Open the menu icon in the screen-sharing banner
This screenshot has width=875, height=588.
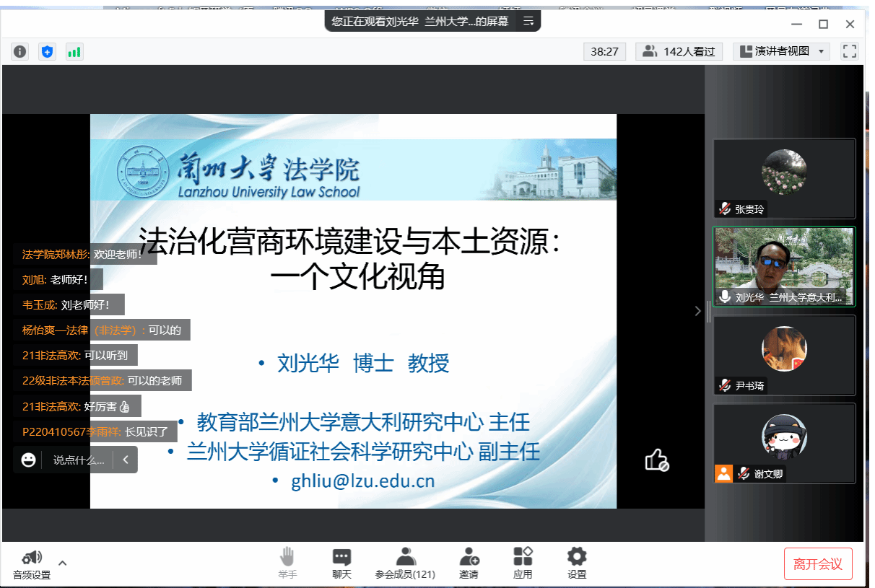pos(528,22)
